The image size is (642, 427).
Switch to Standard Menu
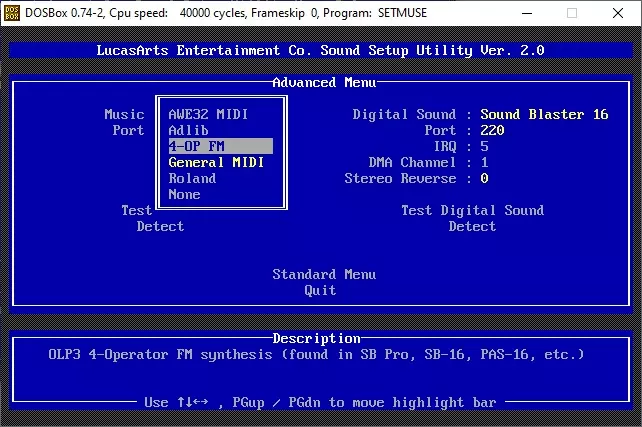click(324, 274)
